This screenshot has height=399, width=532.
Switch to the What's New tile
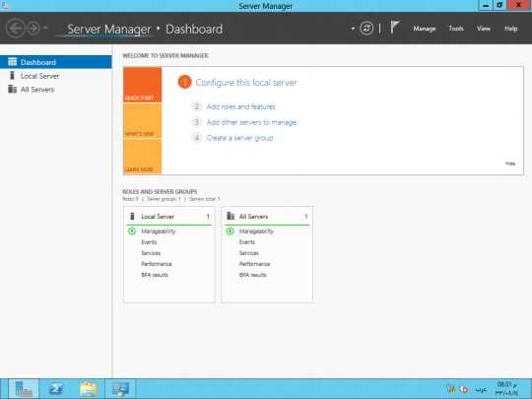point(143,121)
